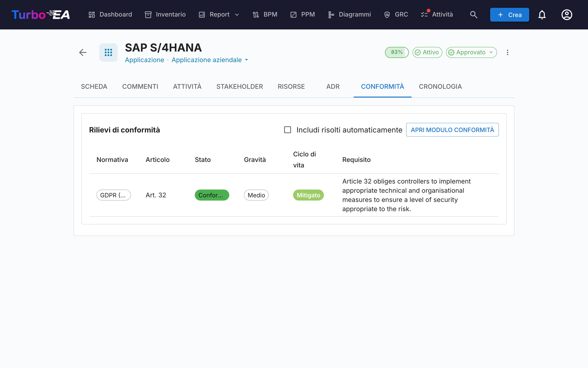Go back with the arrow icon

[83, 52]
